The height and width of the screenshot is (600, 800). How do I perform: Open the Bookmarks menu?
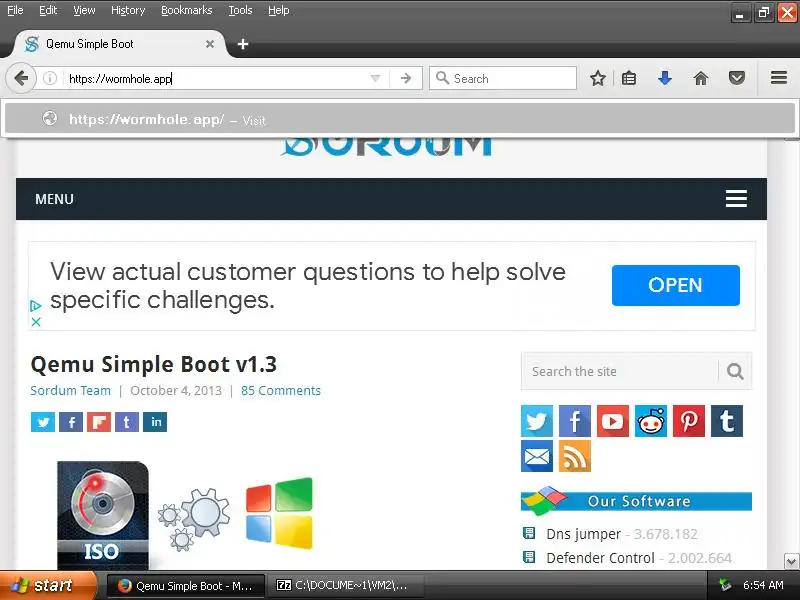click(x=187, y=10)
